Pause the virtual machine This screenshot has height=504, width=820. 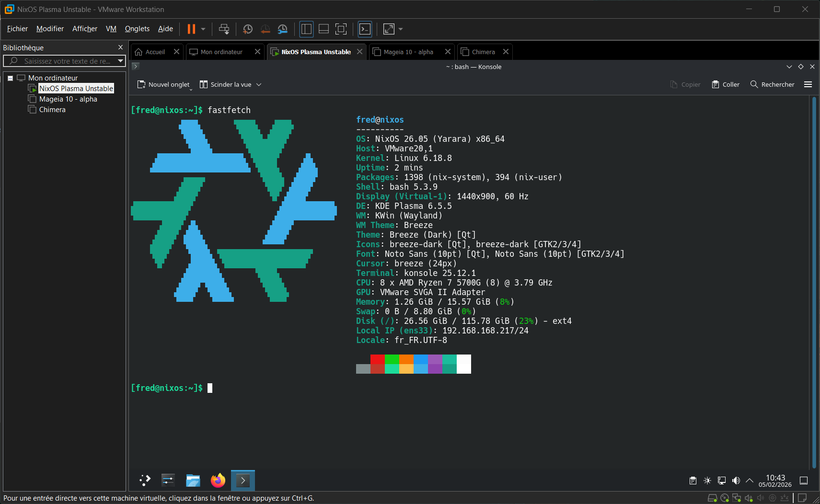[191, 29]
